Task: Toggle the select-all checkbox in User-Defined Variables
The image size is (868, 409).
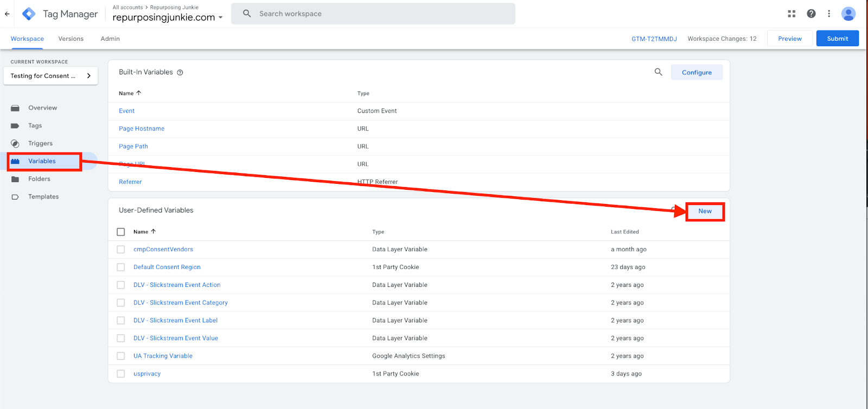Action: [121, 232]
